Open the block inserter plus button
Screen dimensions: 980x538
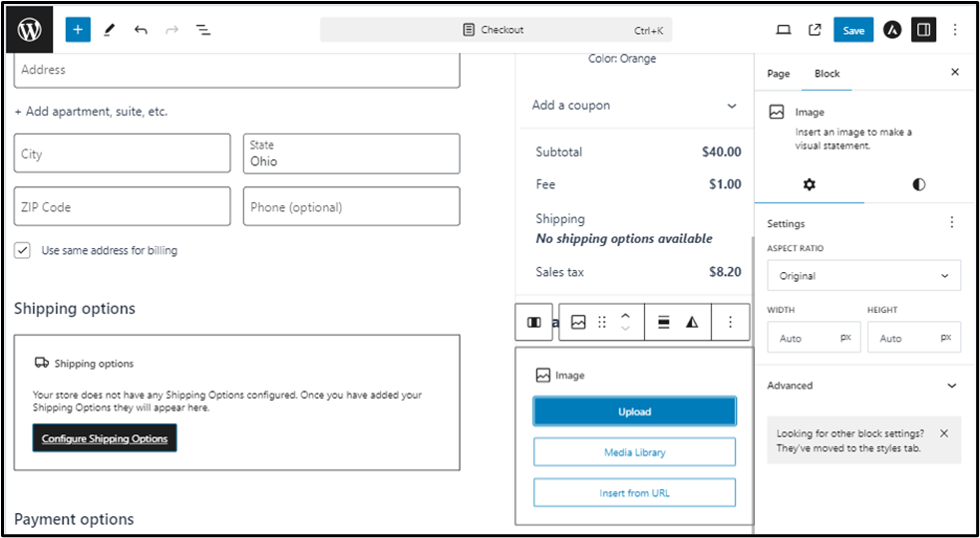(x=78, y=30)
